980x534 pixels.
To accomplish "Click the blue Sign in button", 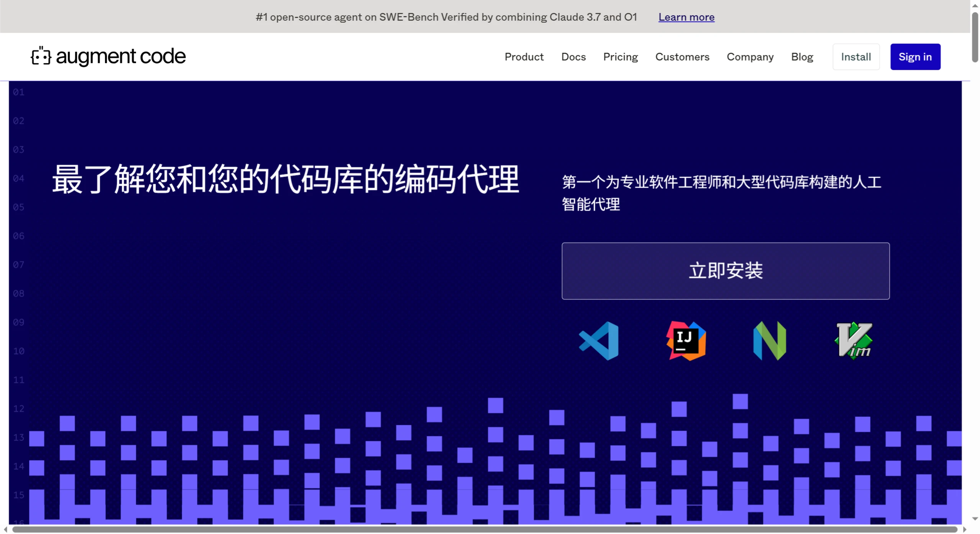I will 915,57.
